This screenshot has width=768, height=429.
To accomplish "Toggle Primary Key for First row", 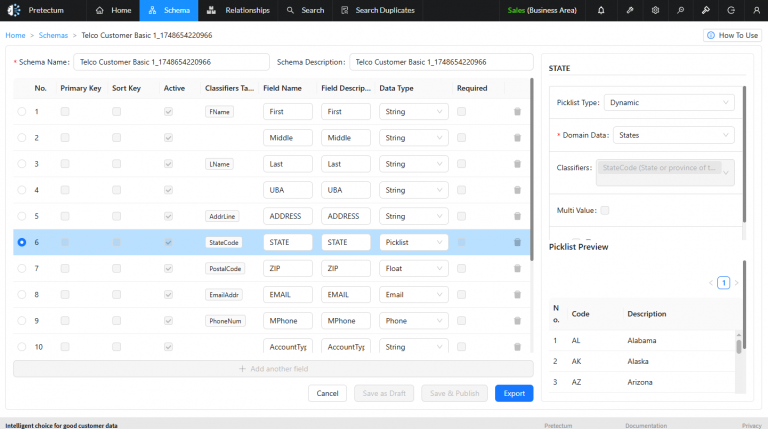I will (65, 112).
